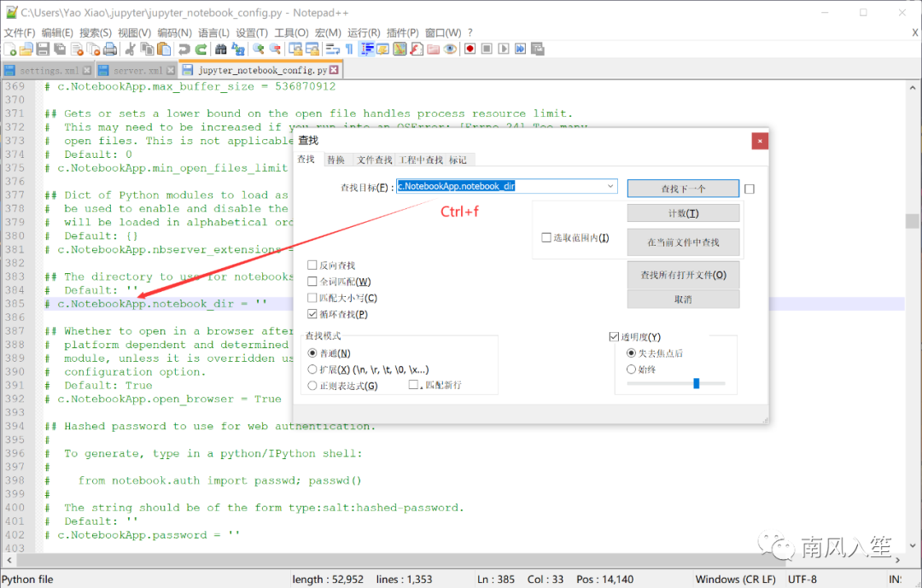
Task: Zoom in using the magnifier plus icon
Action: pos(258,49)
